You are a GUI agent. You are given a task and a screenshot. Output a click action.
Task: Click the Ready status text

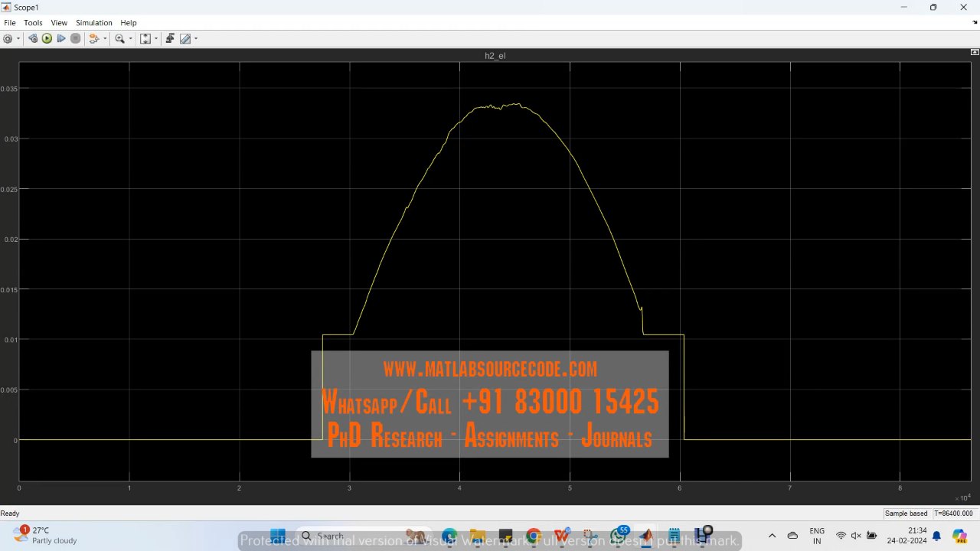10,514
